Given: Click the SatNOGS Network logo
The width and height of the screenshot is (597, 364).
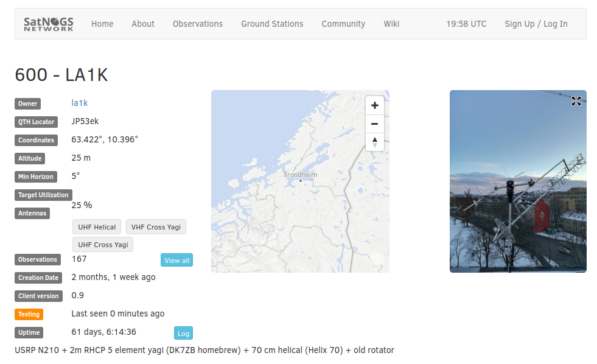Looking at the screenshot, I should coord(49,24).
